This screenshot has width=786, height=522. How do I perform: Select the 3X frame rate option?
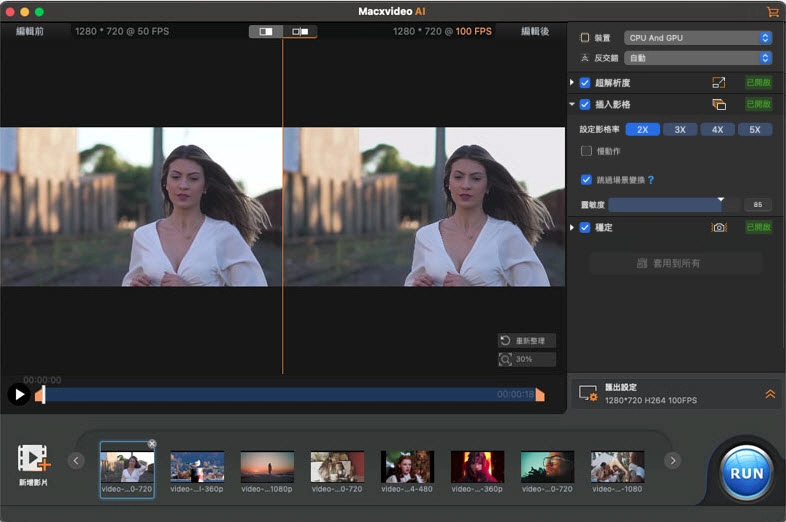pos(680,130)
